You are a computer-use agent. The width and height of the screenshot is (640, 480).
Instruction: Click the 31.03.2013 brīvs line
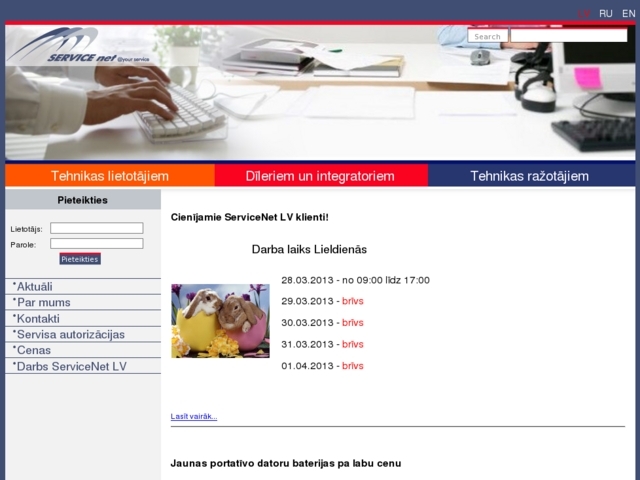pyautogui.click(x=322, y=344)
